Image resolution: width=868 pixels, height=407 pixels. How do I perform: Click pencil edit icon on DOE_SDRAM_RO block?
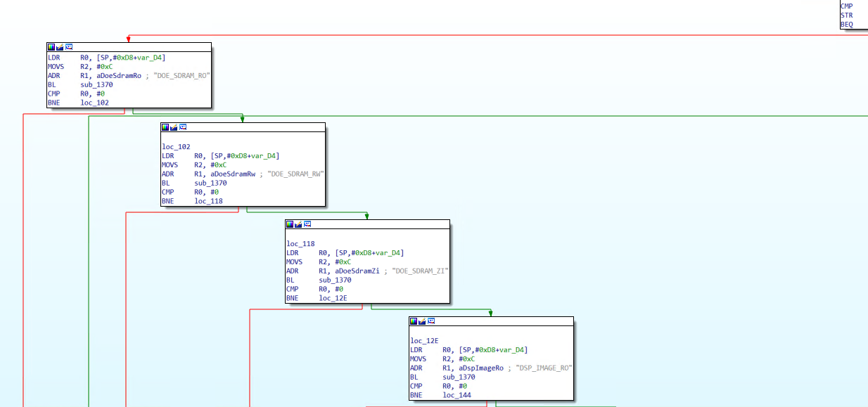click(60, 47)
